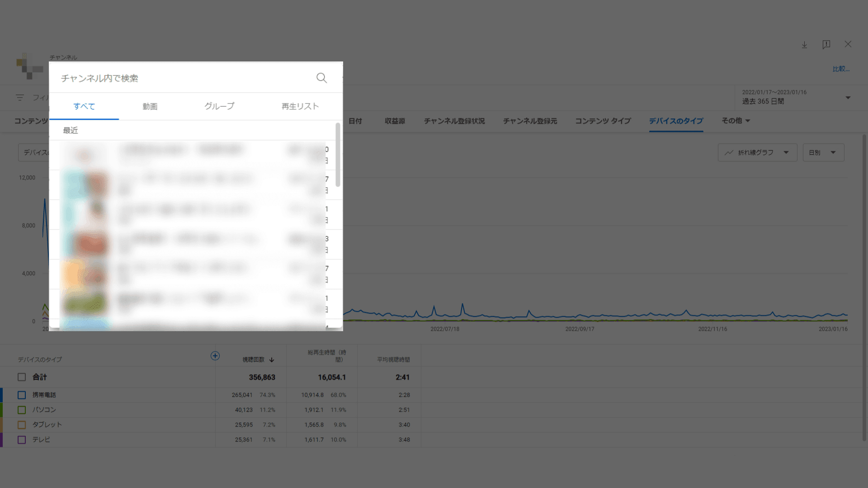Click the search magnifier icon in the popup

[x=321, y=78]
